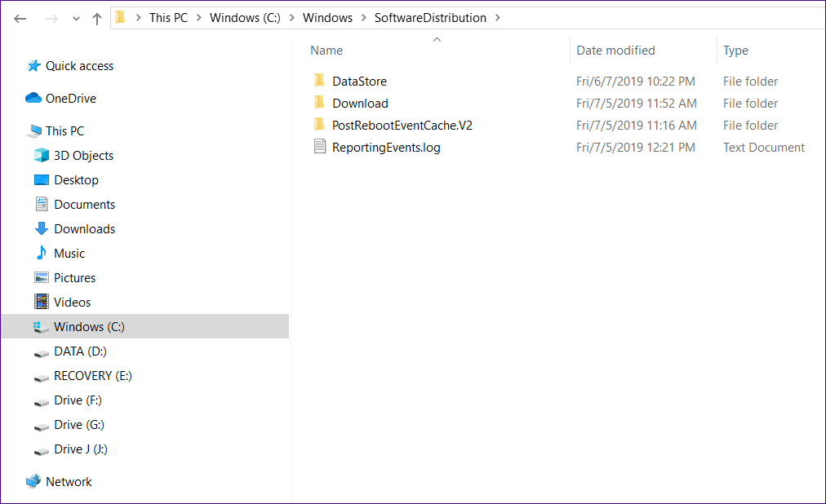Screen dimensions: 826x504
Task: Click the Quick access star icon
Action: coord(33,66)
